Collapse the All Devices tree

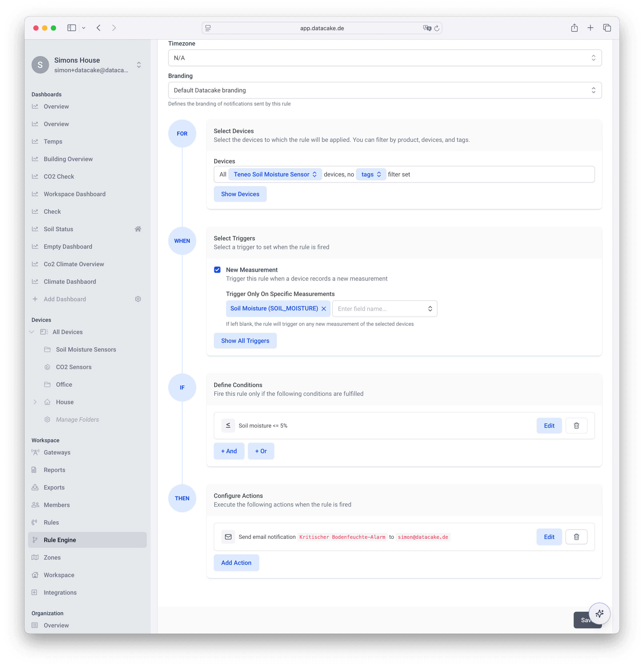tap(32, 332)
